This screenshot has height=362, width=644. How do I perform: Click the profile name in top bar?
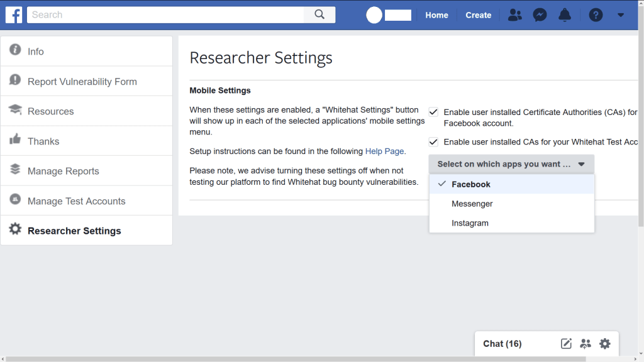(398, 15)
